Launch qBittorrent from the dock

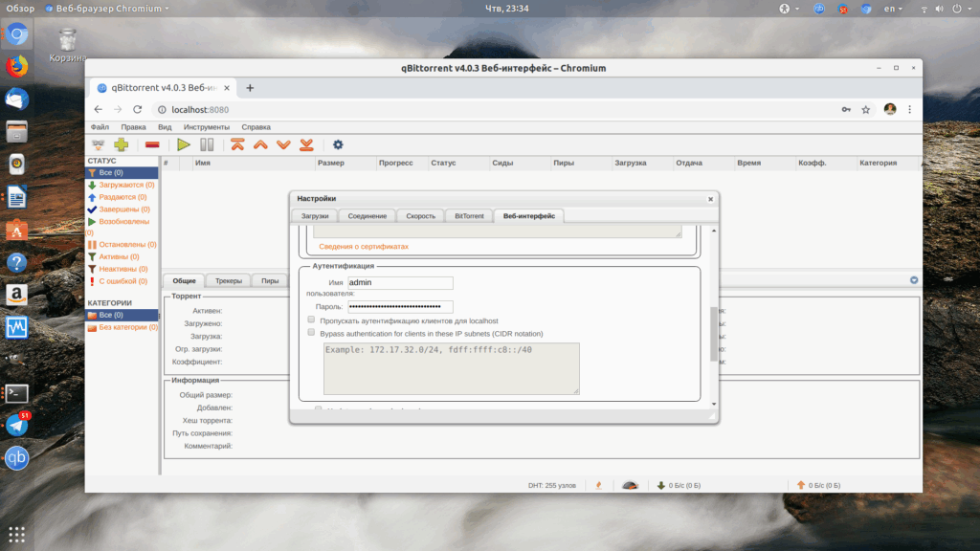coord(17,458)
